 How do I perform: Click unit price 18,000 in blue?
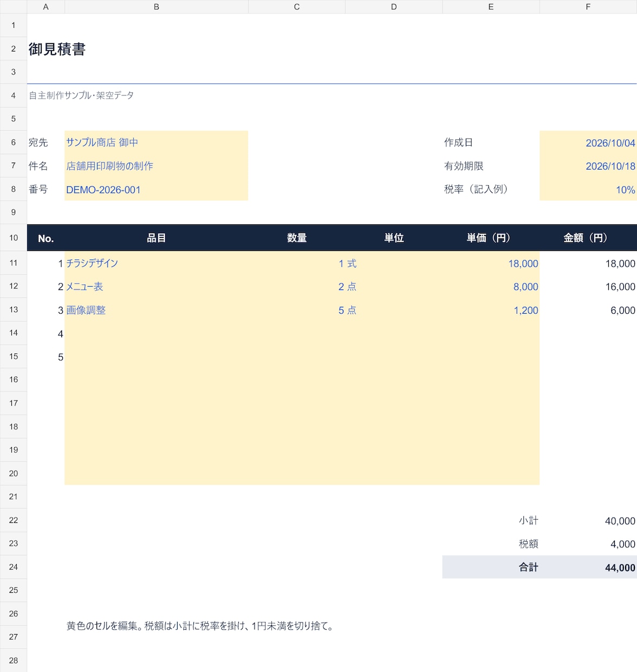click(491, 263)
